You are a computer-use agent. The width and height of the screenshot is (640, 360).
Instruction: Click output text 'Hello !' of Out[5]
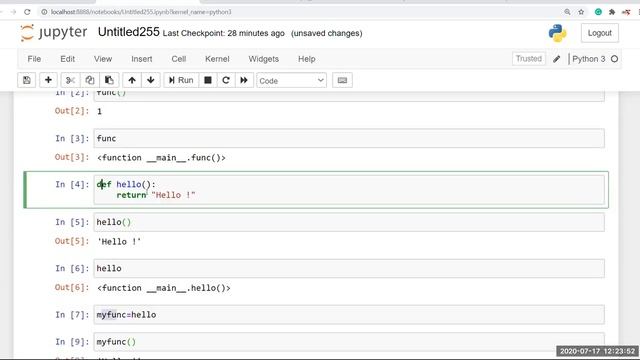coord(119,242)
